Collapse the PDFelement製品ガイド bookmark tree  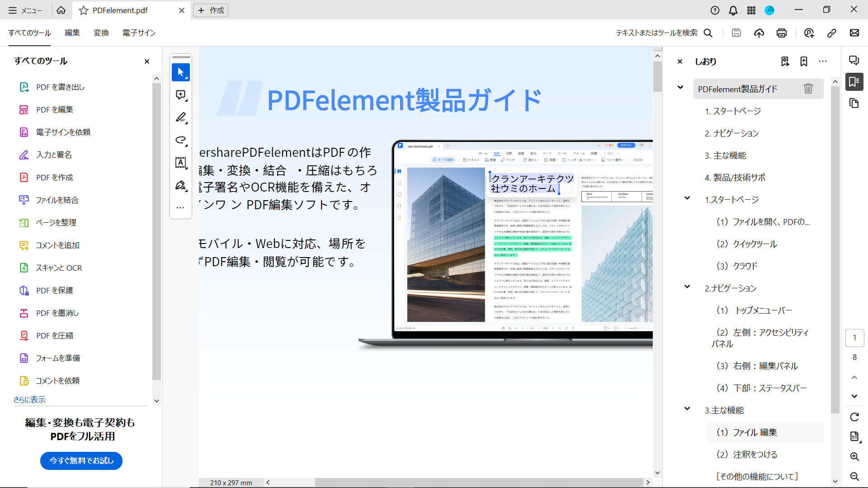coord(680,87)
